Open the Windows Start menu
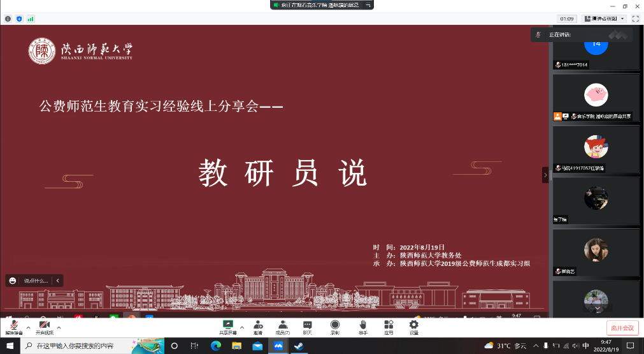Viewport: 644px width, 354px height. [10, 346]
